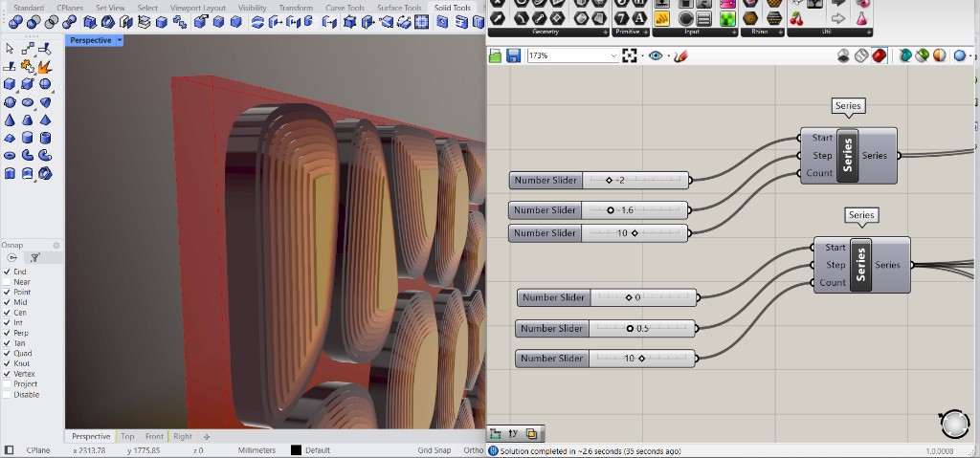Toggle the Perp osnap checkbox
The width and height of the screenshot is (980, 458).
coord(7,333)
